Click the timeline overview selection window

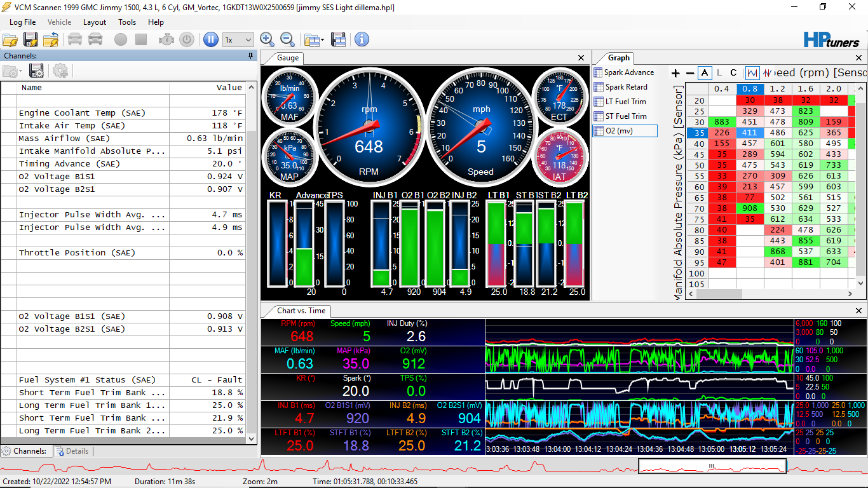click(x=712, y=466)
